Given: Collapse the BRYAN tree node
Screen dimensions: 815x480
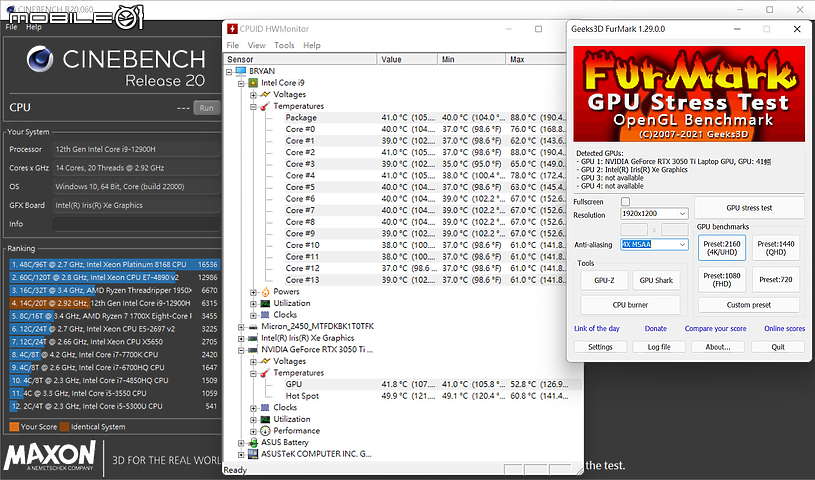Looking at the screenshot, I should click(x=229, y=71).
